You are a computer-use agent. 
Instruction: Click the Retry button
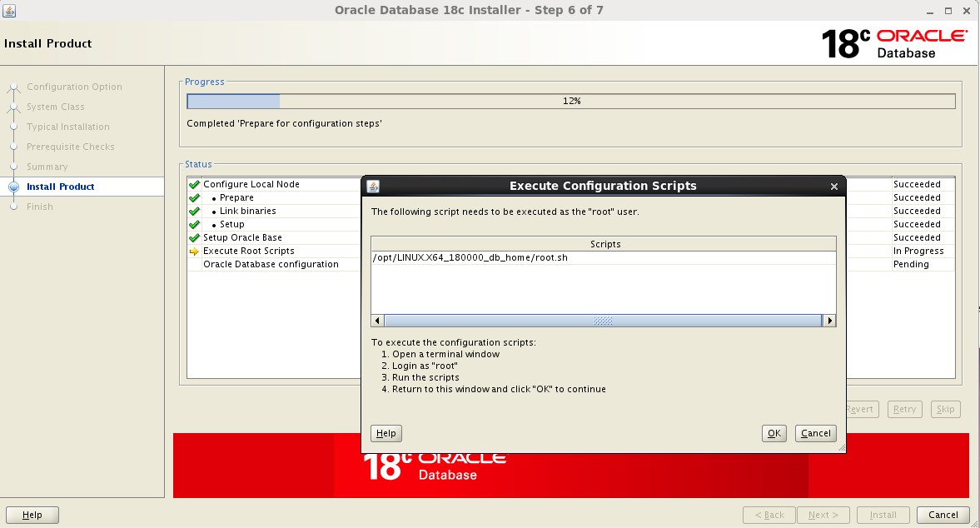(x=904, y=409)
